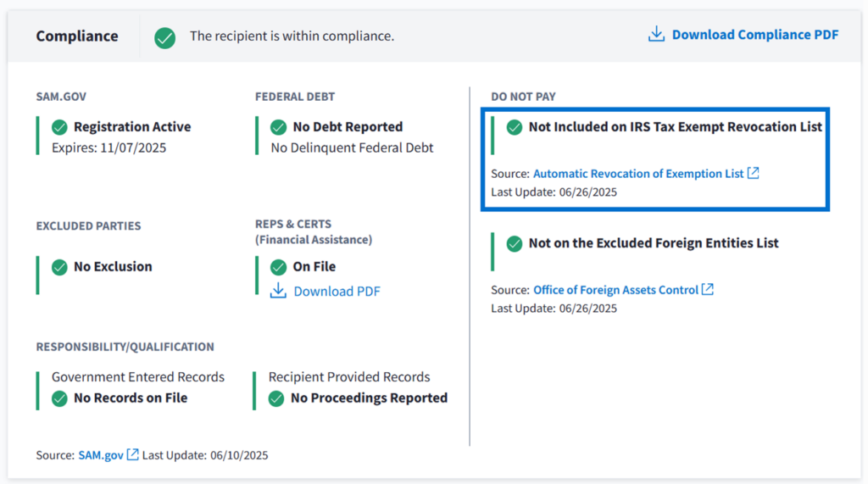Open Office of Foreign Assets Control link
This screenshot has height=484, width=868.
click(615, 290)
